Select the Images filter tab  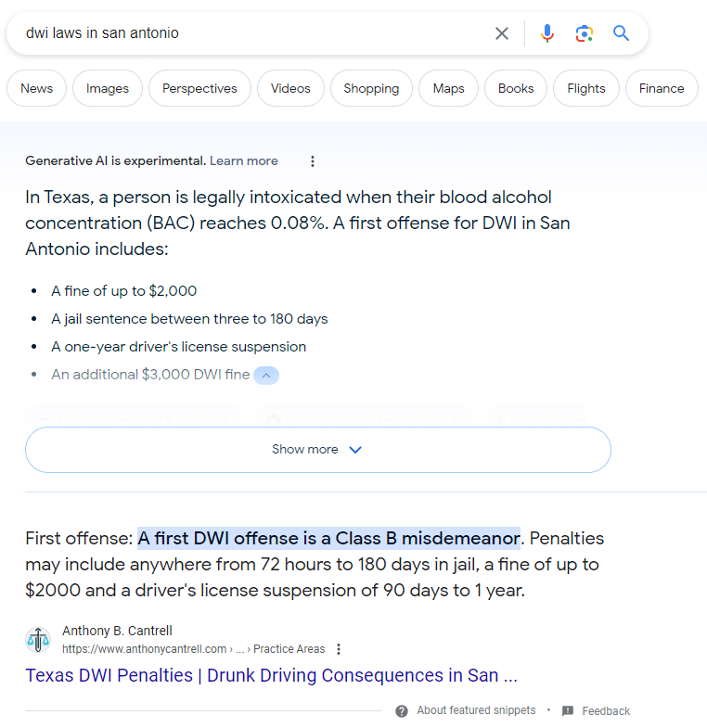108,89
